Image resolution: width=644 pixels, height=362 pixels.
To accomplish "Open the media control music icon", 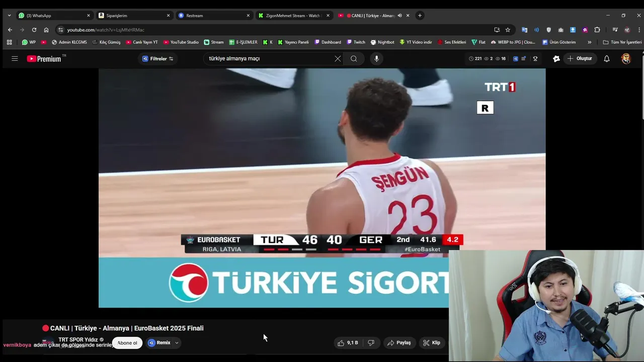I will (615, 30).
